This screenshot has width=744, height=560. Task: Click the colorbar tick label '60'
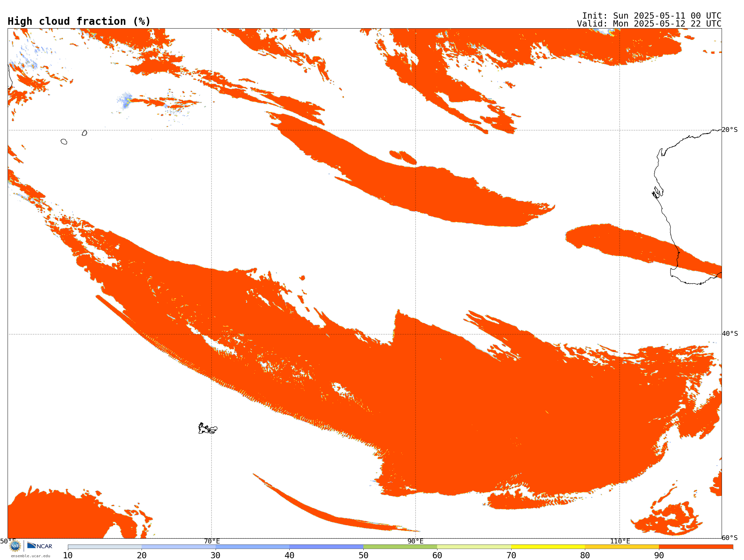[437, 555]
